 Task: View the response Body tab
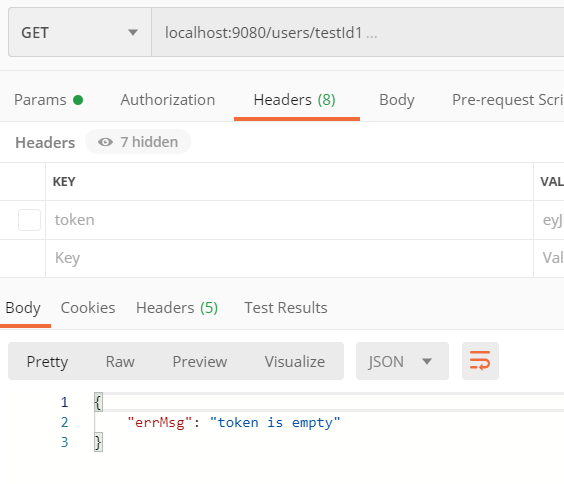[x=23, y=308]
